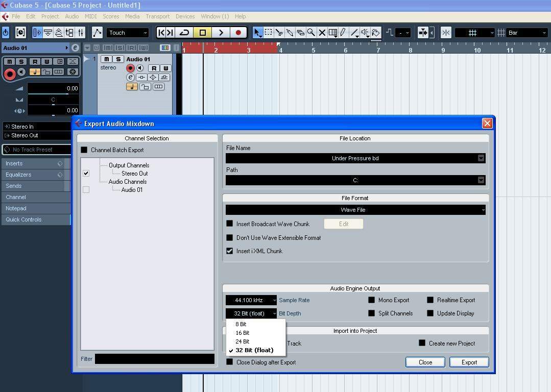Select the Draw pencil tool
Image resolution: width=551 pixels, height=392 pixels.
click(344, 33)
